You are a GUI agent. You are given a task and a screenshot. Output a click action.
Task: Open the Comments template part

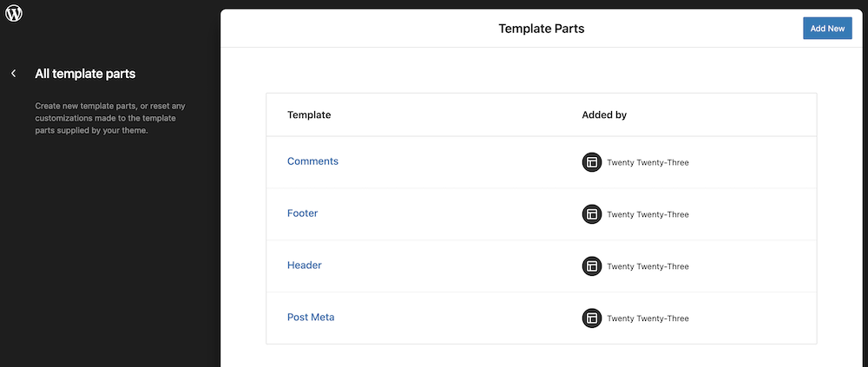tap(312, 161)
